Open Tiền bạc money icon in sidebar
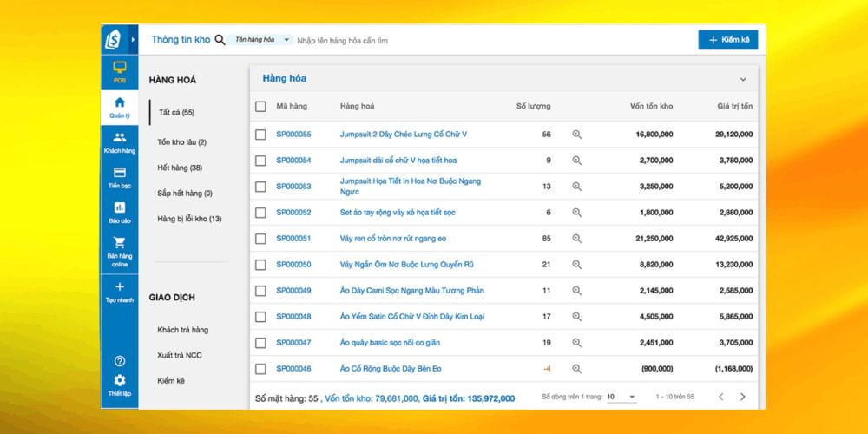Viewport: 868px width, 434px height. 119,173
